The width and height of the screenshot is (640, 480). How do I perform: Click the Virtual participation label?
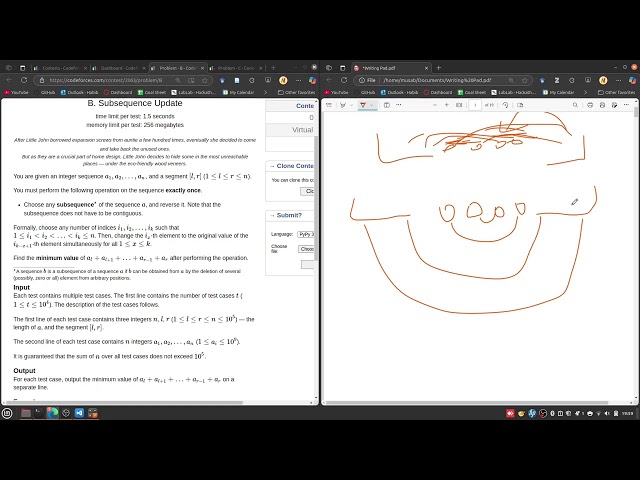[x=302, y=130]
